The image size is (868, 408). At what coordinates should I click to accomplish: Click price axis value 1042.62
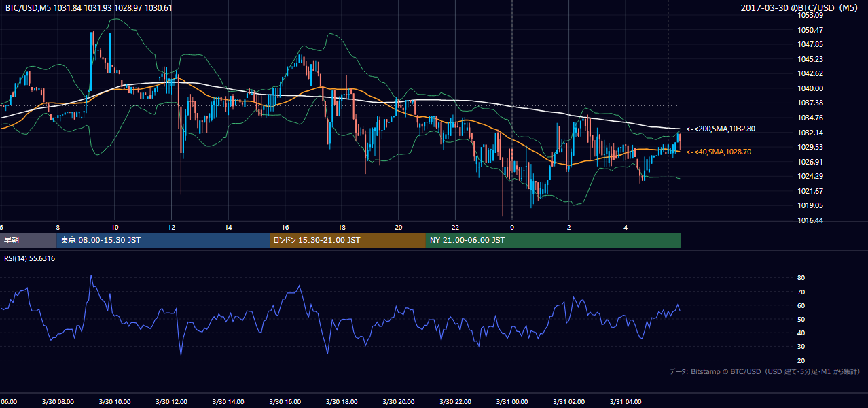810,73
